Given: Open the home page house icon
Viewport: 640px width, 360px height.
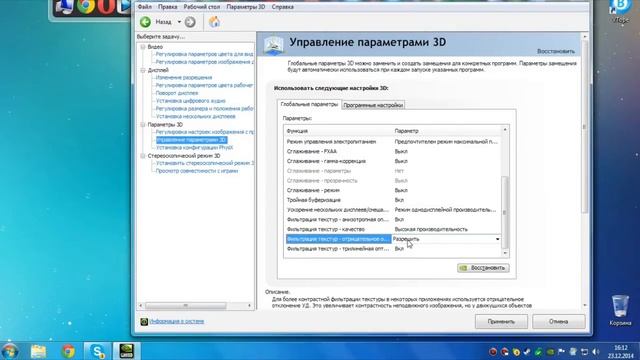Looking at the screenshot, I should tap(214, 22).
